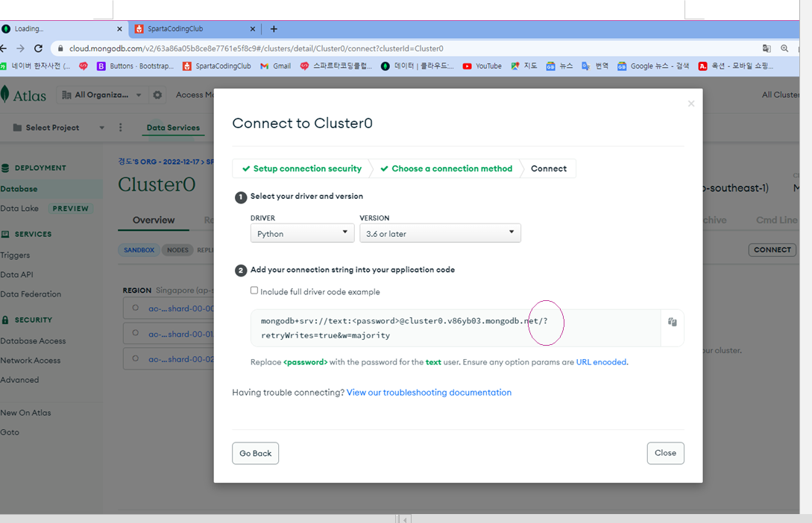
Task: Open 데이터 클라우드 MongoDB bookmark
Action: pyautogui.click(x=418, y=66)
